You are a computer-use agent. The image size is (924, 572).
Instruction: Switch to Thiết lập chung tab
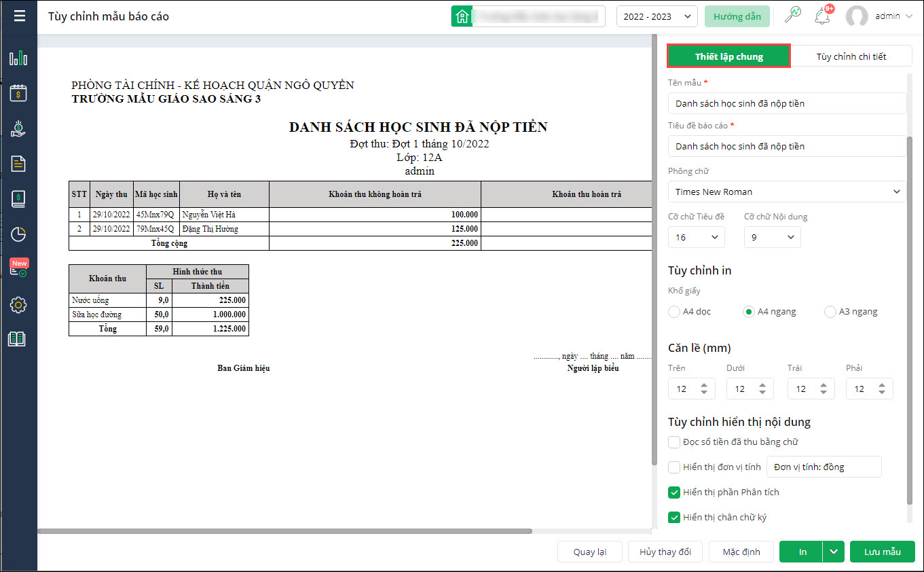[x=729, y=56]
